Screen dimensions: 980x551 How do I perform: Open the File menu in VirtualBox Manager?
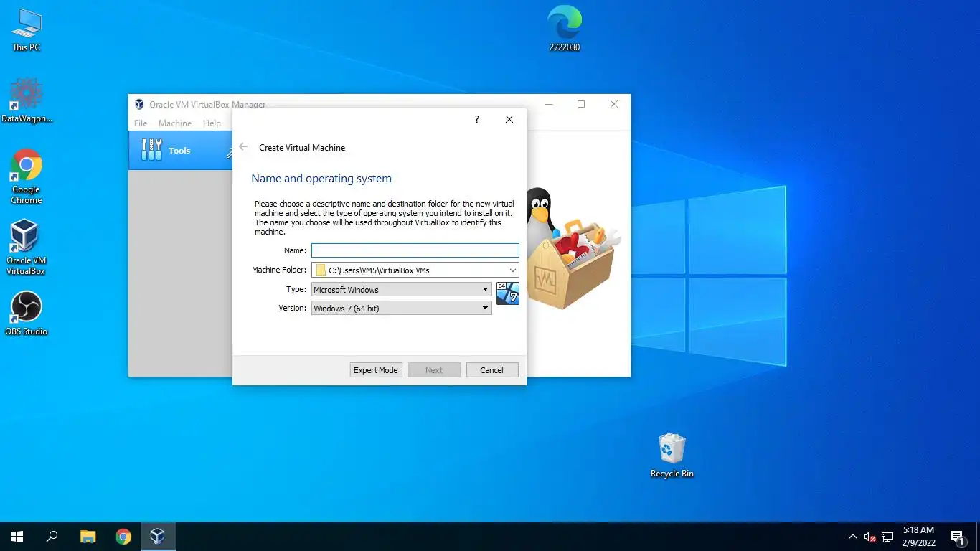tap(141, 123)
